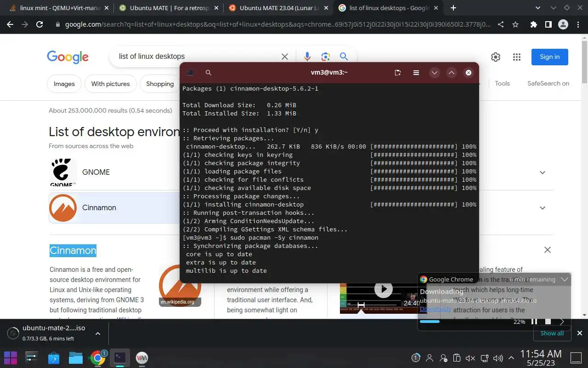The image size is (588, 368).
Task: Open the Chrome extensions puzzle icon
Action: (533, 25)
